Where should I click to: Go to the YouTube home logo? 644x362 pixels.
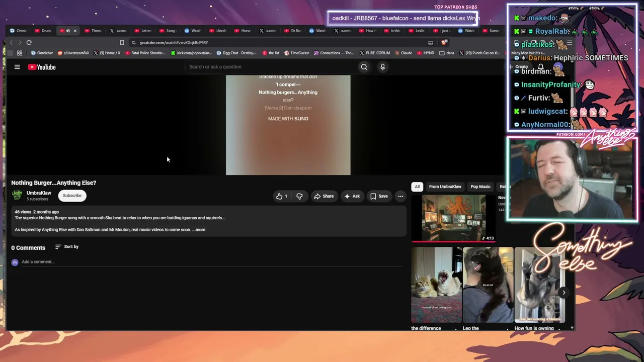tap(42, 67)
